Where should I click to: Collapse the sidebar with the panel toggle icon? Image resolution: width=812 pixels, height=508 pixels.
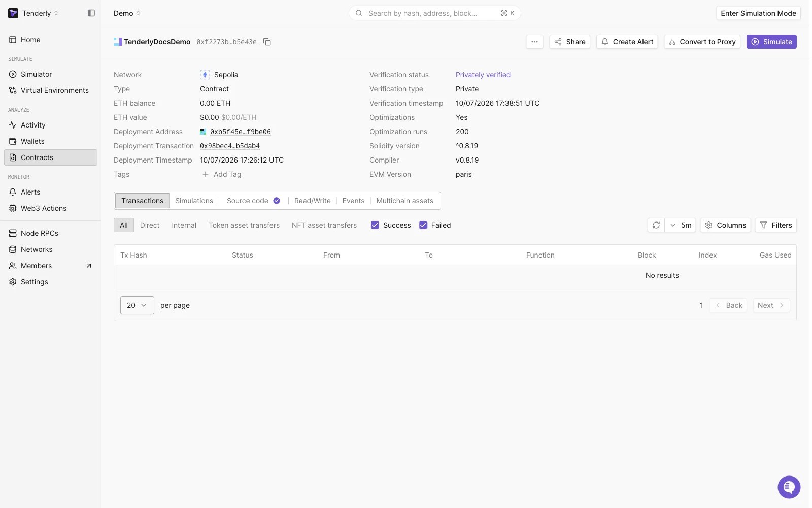click(91, 13)
